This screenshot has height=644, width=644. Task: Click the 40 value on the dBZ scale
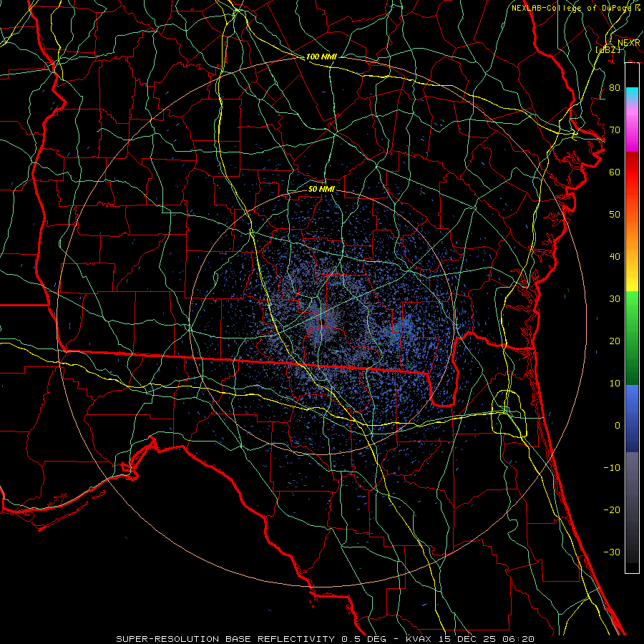(615, 257)
